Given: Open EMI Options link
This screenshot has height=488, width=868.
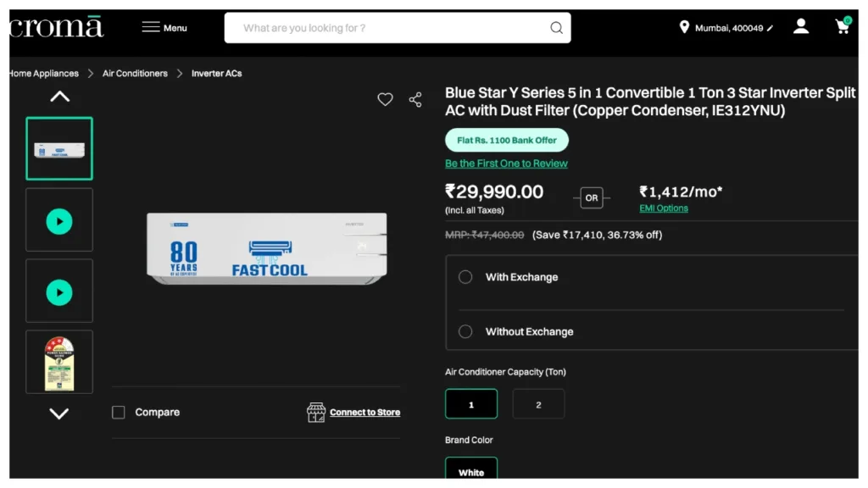Looking at the screenshot, I should pos(663,208).
